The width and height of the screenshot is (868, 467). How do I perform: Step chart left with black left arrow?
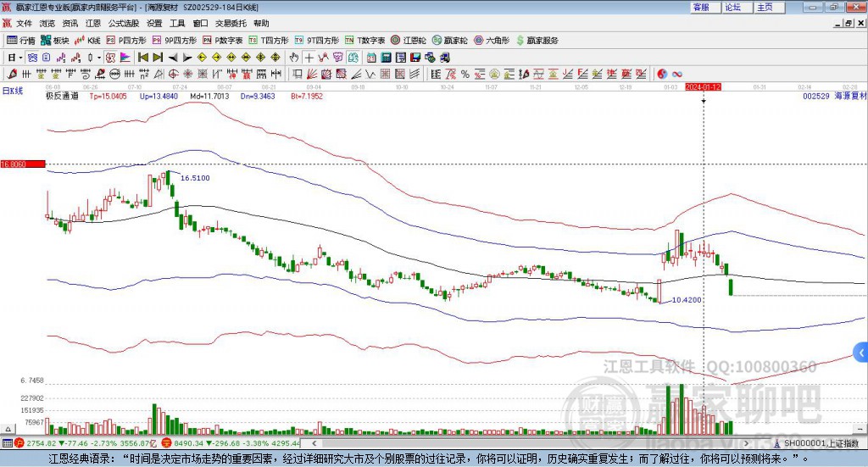coord(173,58)
